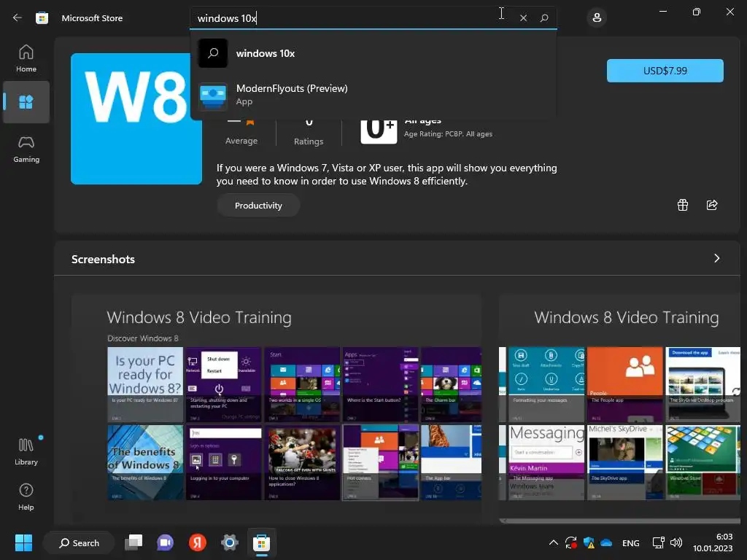Click the gift icon to buy as gift
Viewport: 747px width, 560px height.
click(x=683, y=205)
